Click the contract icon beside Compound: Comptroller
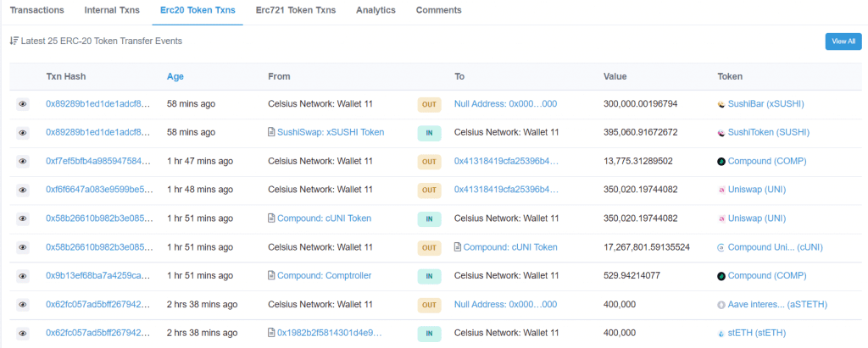The height and width of the screenshot is (348, 868). (271, 275)
